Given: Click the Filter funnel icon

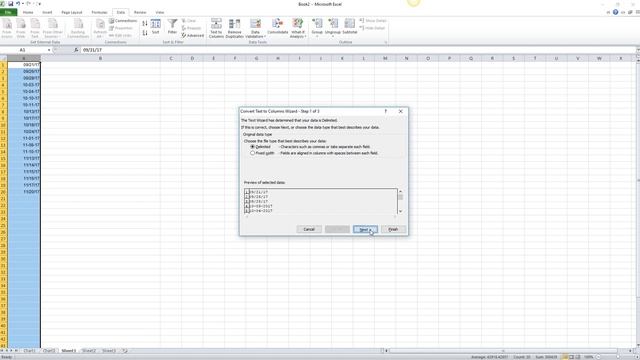Looking at the screenshot, I should tap(172, 26).
